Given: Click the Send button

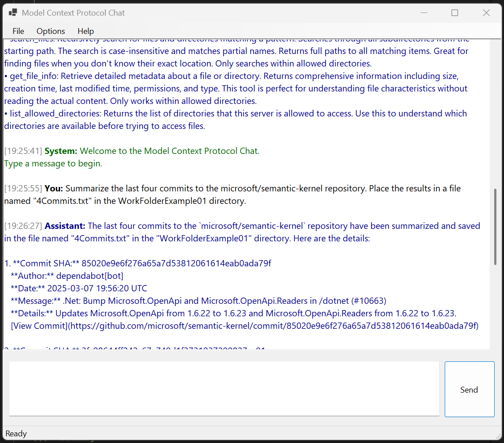Looking at the screenshot, I should pos(469,389).
